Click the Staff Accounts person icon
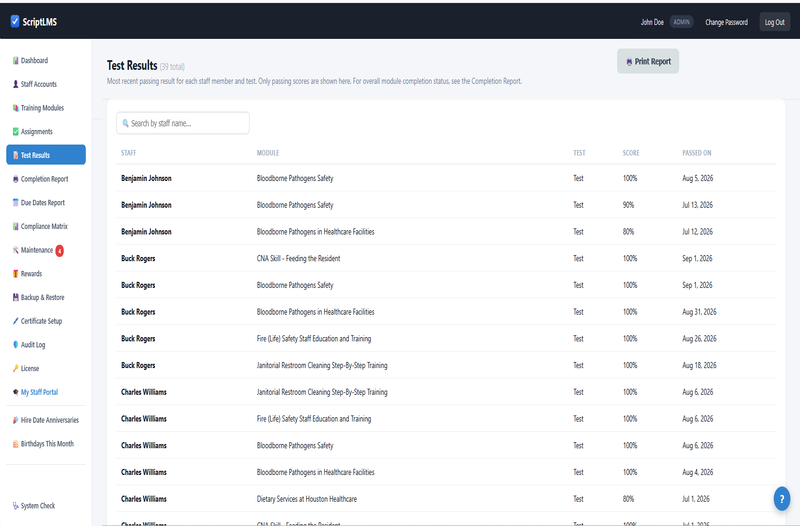This screenshot has height=526, width=800. (x=15, y=84)
